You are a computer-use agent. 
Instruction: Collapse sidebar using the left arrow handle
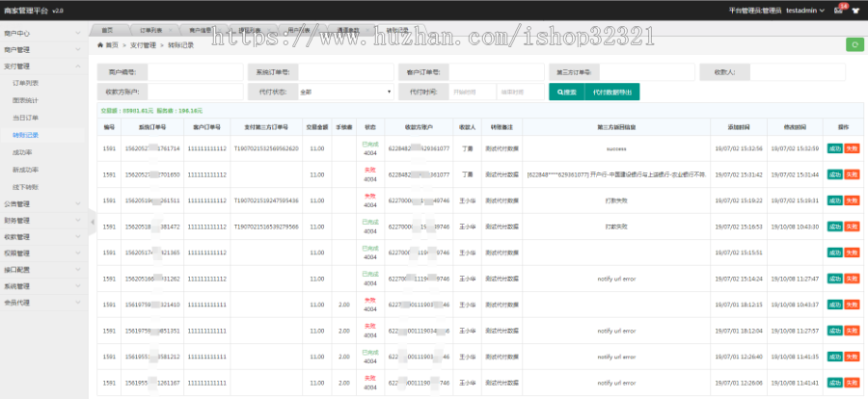[x=93, y=222]
